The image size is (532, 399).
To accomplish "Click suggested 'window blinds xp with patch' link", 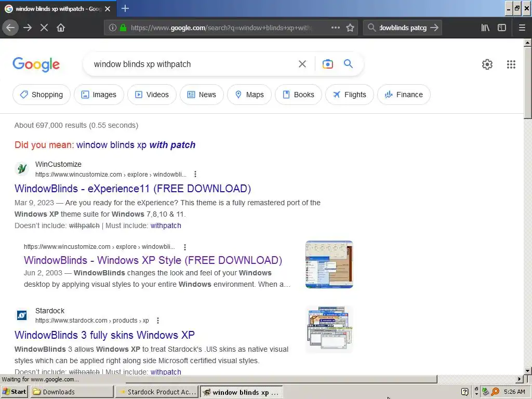I will (x=136, y=145).
